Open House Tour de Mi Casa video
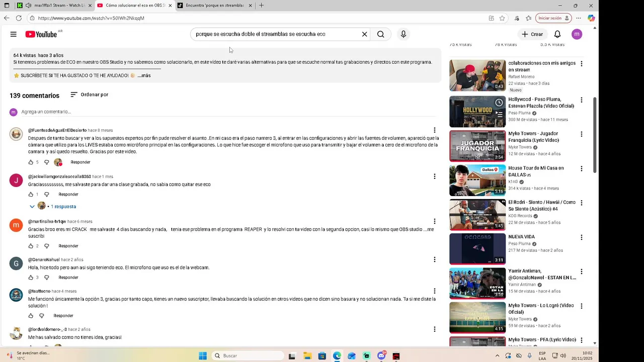The height and width of the screenshot is (362, 644). click(477, 180)
